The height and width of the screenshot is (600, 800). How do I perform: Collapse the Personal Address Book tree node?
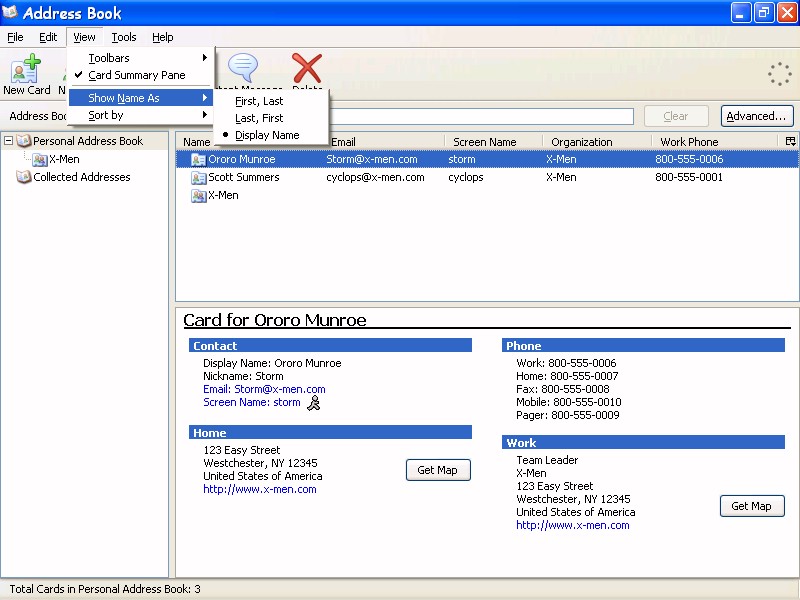tap(8, 141)
